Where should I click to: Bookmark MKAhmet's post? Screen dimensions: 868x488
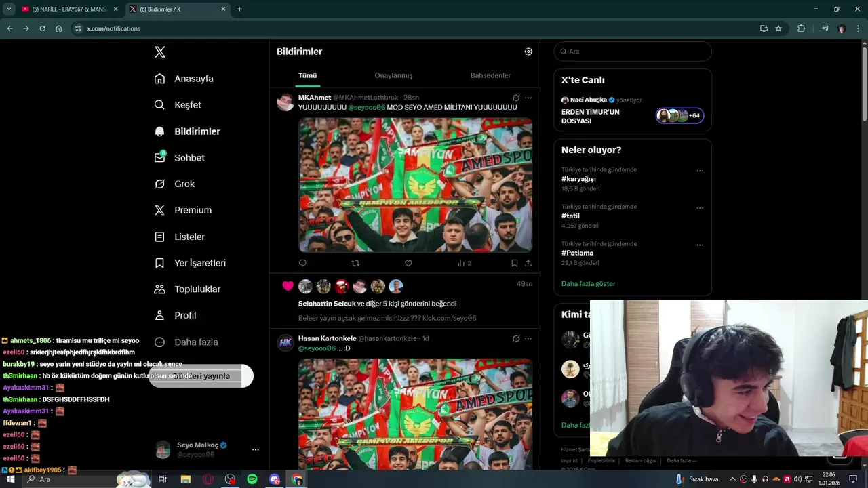(x=515, y=263)
